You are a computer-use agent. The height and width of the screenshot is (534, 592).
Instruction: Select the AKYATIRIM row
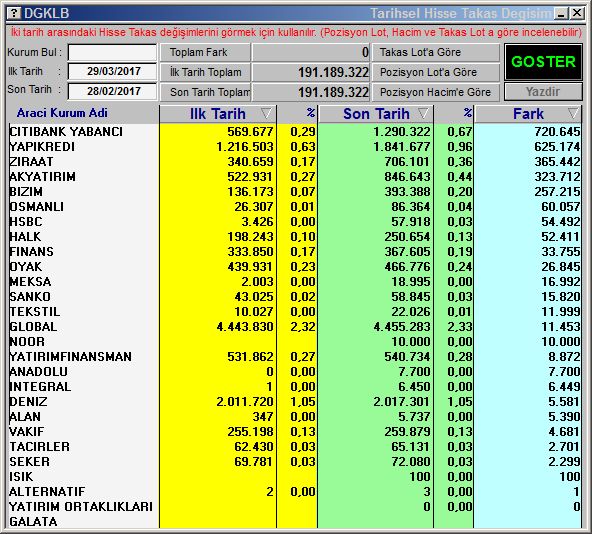tap(294, 177)
